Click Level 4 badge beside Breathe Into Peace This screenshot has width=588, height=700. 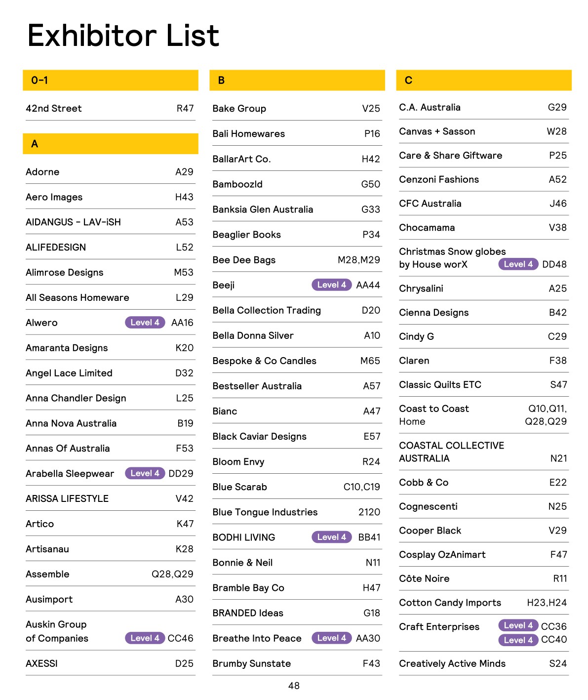click(x=331, y=638)
